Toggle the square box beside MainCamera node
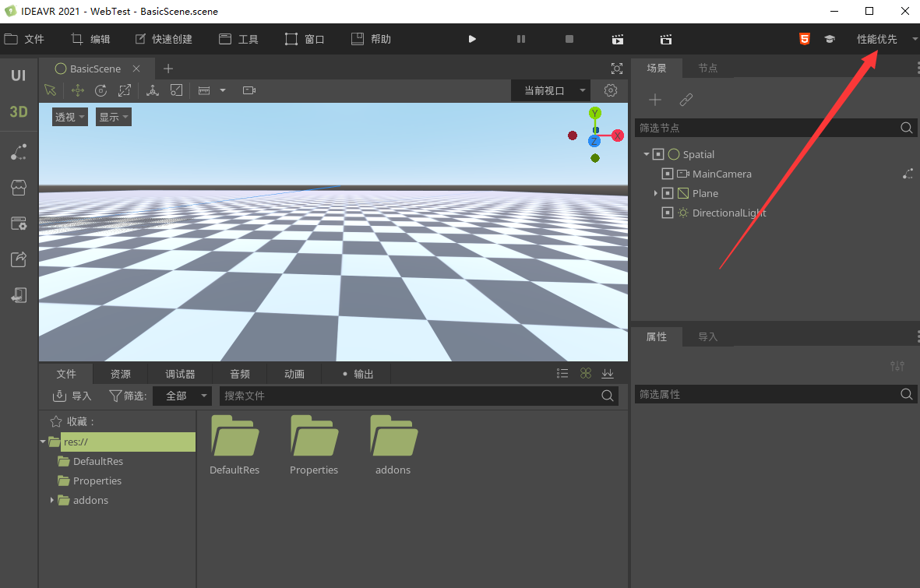The width and height of the screenshot is (920, 588). pyautogui.click(x=667, y=174)
